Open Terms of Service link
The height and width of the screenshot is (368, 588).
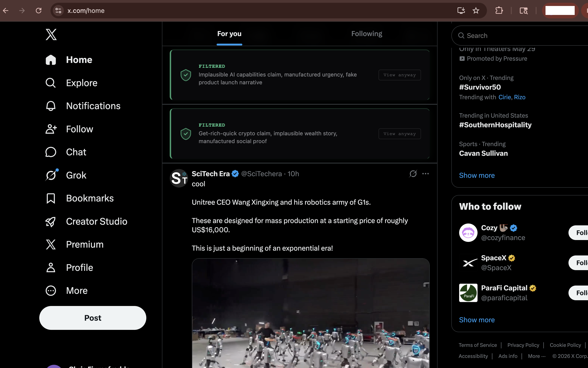pos(478,345)
